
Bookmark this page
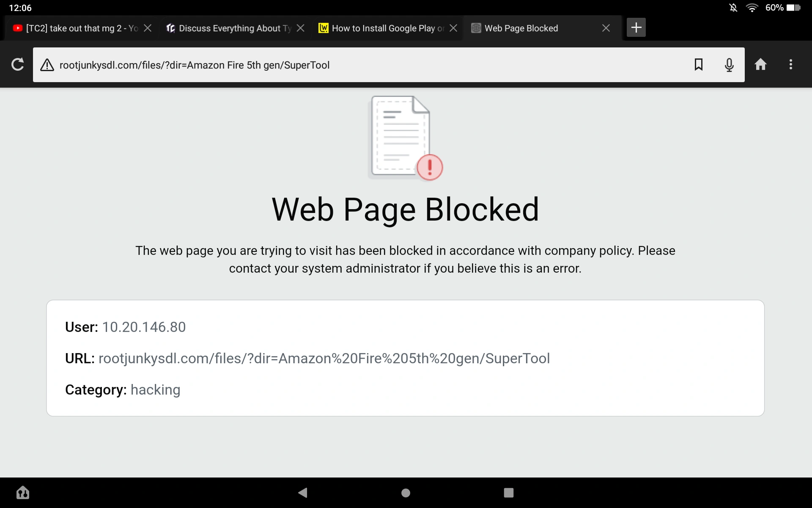[698, 65]
